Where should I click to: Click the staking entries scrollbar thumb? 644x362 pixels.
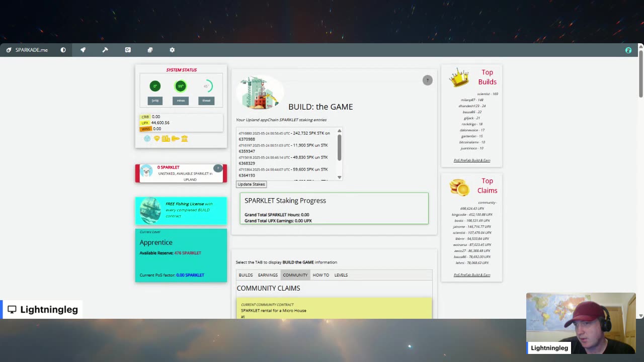pyautogui.click(x=340, y=148)
